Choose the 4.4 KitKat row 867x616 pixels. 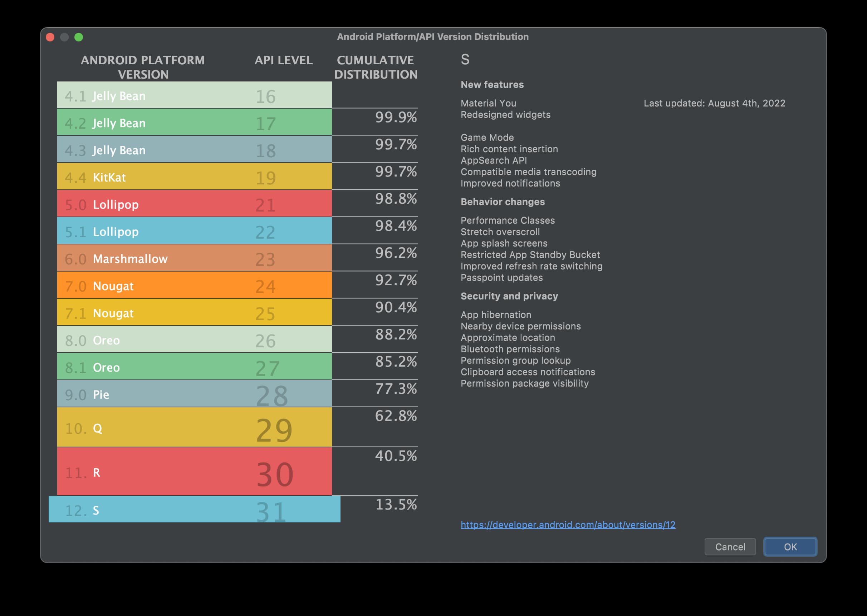click(x=194, y=177)
